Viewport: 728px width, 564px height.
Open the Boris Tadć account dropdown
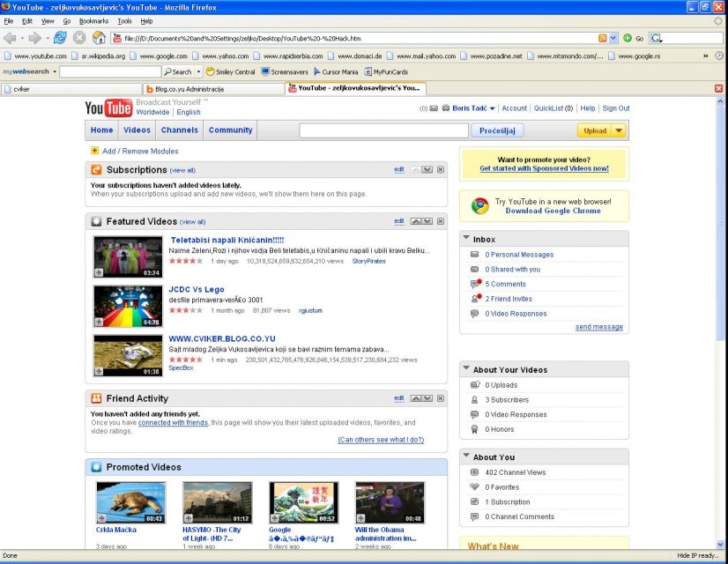492,108
